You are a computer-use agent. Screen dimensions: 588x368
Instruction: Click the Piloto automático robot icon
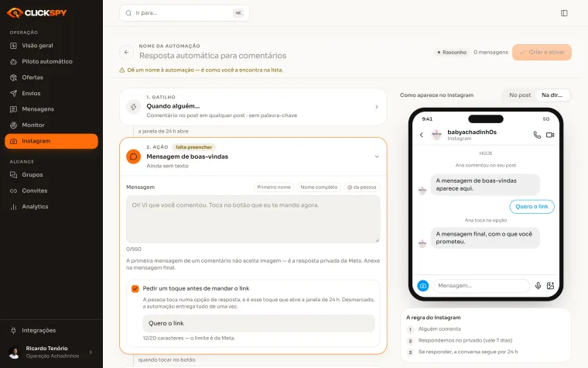point(13,61)
